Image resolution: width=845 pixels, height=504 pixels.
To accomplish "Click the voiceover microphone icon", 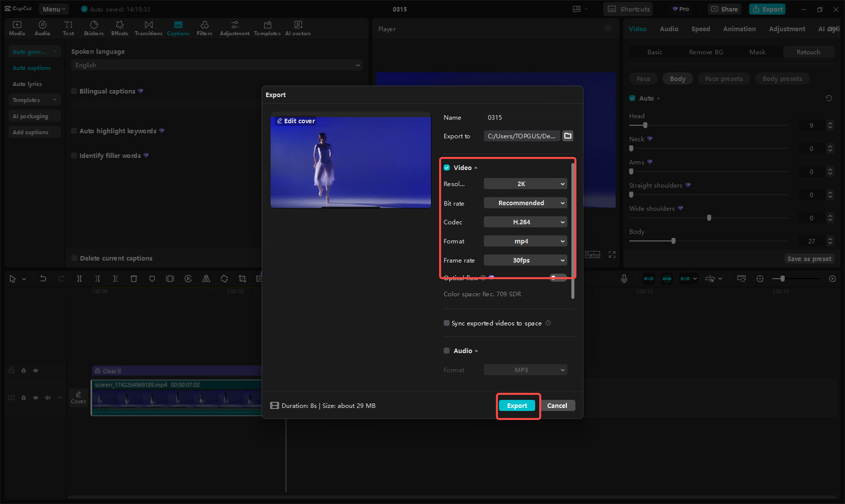I will point(624,278).
